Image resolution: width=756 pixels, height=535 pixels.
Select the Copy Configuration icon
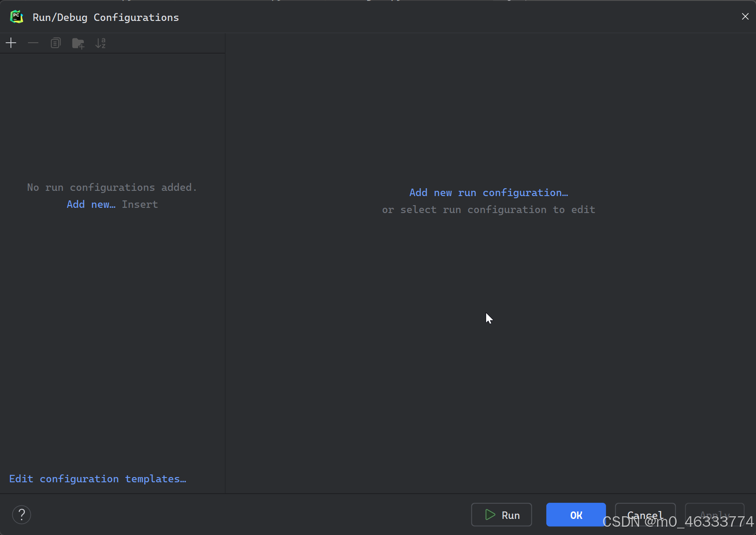point(55,43)
